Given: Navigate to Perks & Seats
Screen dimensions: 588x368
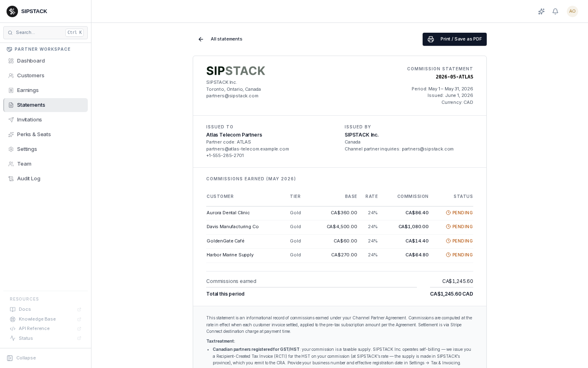Looking at the screenshot, I should 45,135.
